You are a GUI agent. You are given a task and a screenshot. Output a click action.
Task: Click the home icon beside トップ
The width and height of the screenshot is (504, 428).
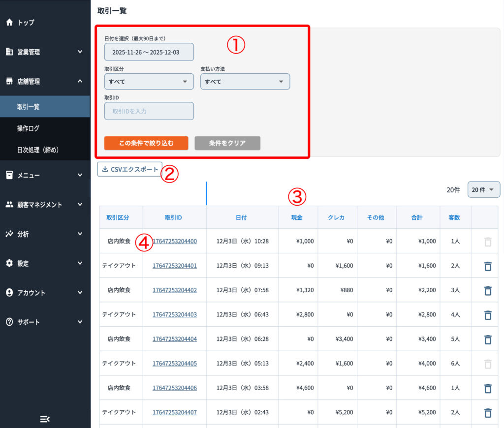pyautogui.click(x=9, y=23)
